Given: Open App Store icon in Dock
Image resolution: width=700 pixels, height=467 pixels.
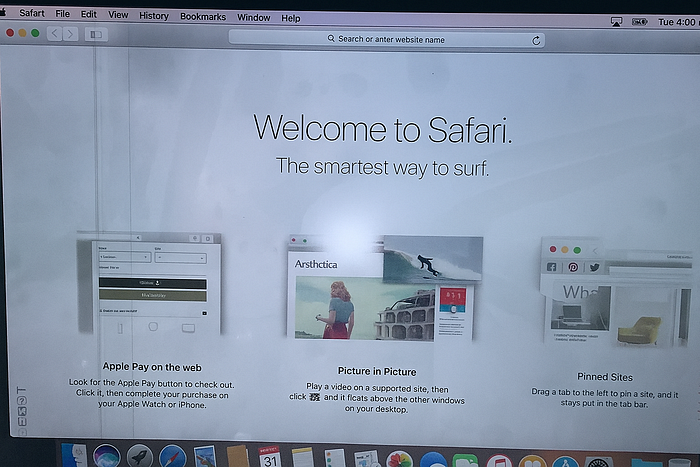Looking at the screenshot, I should (x=566, y=462).
